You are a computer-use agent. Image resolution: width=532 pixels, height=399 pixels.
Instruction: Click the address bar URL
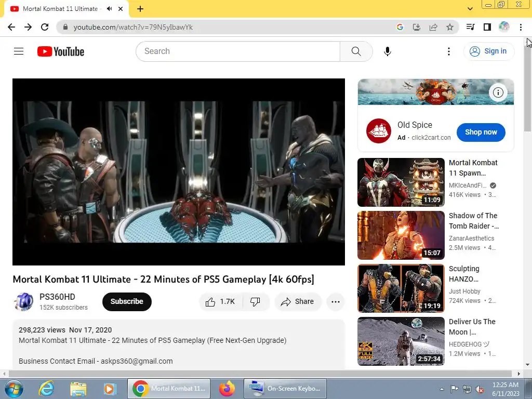[x=133, y=27]
